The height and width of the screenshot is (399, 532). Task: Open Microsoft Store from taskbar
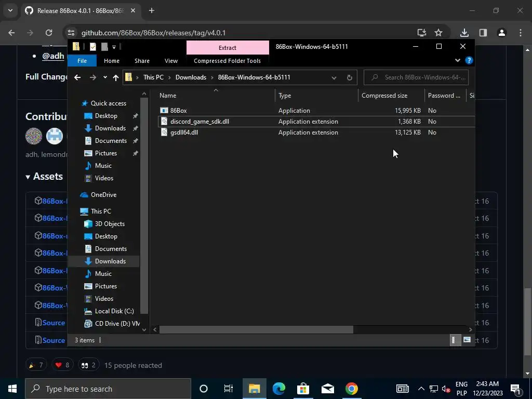(x=303, y=389)
